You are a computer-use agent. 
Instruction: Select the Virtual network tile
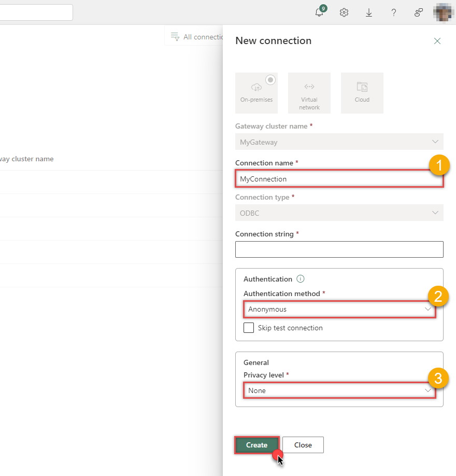click(309, 93)
